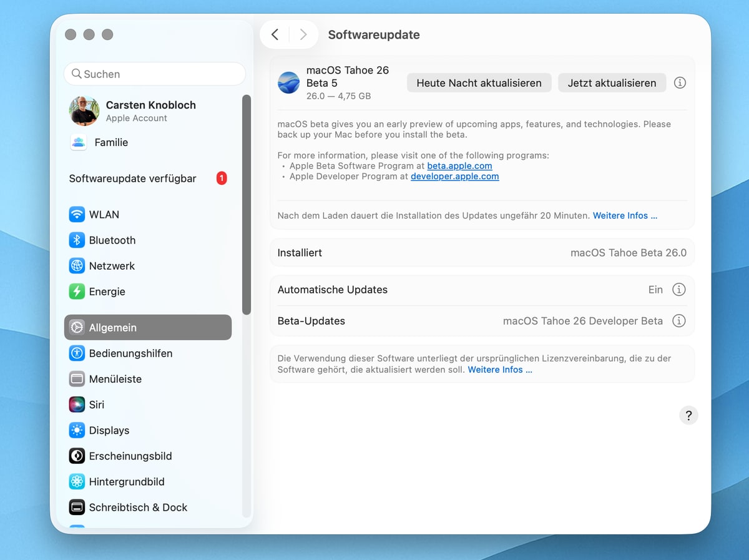Open Siri settings icon

77,405
